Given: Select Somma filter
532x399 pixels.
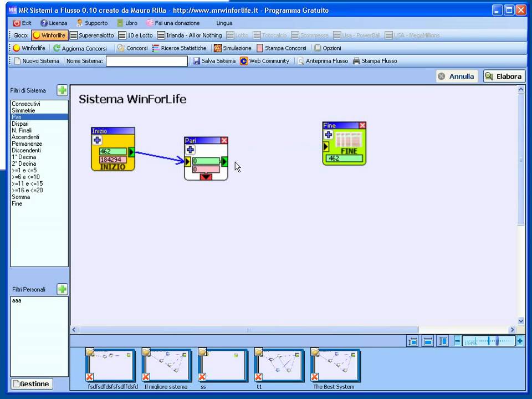Looking at the screenshot, I should 39,197.
